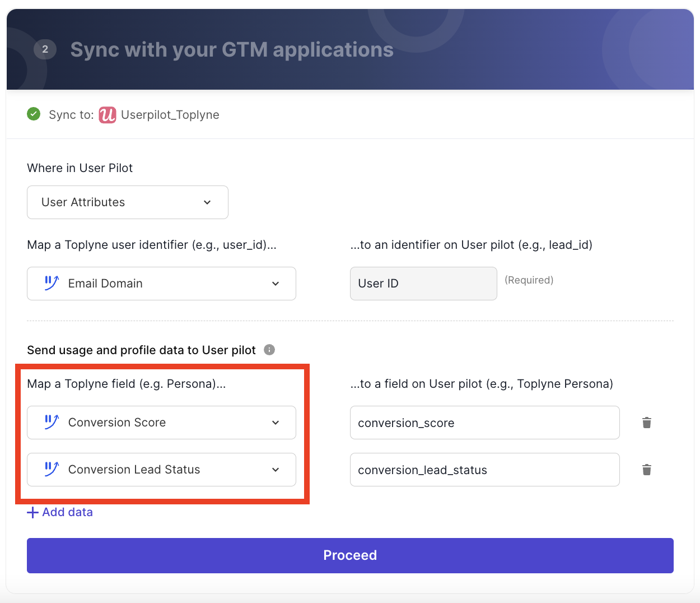The height and width of the screenshot is (603, 700).
Task: Click the Userpilot logo icon
Action: coord(108,115)
